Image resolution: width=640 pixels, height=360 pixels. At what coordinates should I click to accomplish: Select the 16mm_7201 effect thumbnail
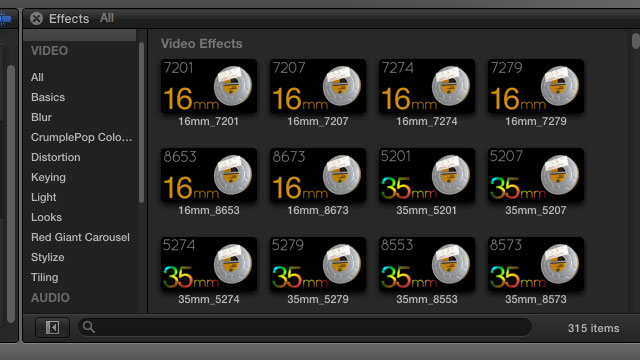pyautogui.click(x=209, y=86)
